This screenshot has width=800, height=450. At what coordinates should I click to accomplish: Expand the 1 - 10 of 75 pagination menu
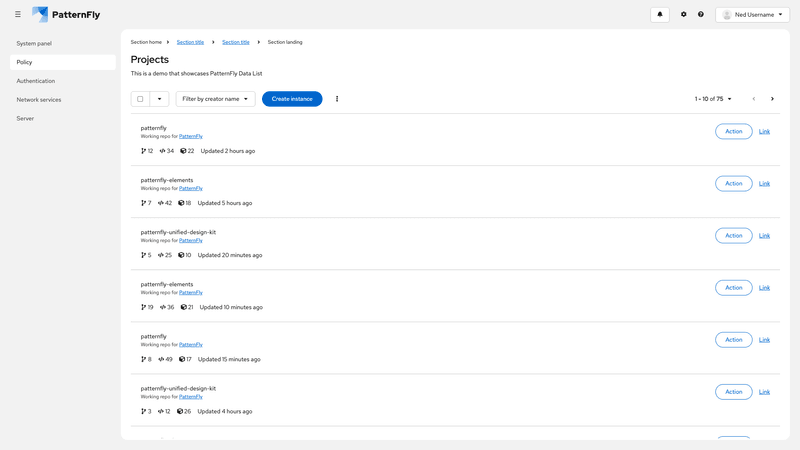pos(714,99)
